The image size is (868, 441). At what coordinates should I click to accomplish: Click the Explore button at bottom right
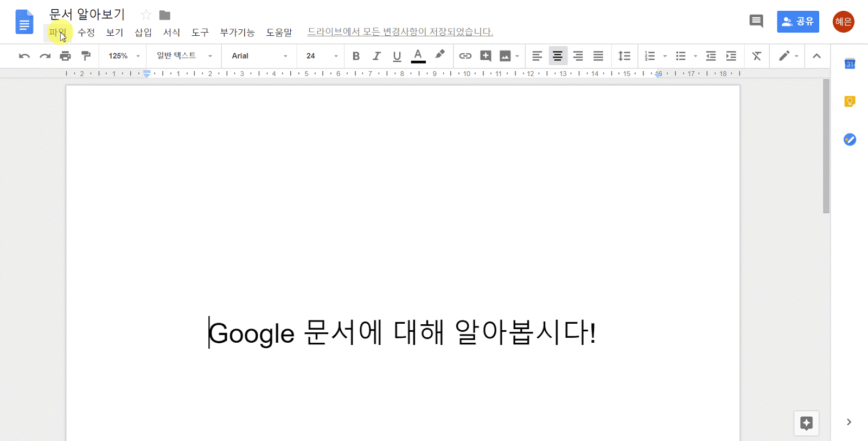(806, 423)
